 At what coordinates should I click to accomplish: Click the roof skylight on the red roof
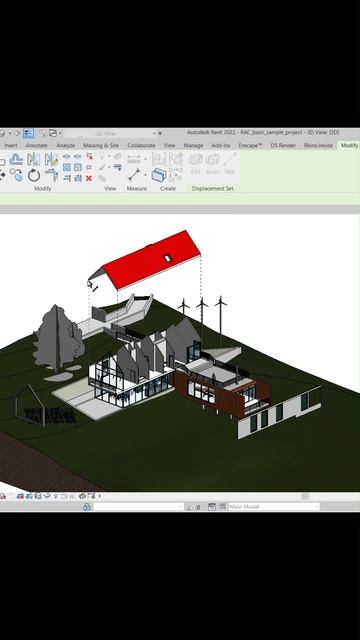[167, 258]
